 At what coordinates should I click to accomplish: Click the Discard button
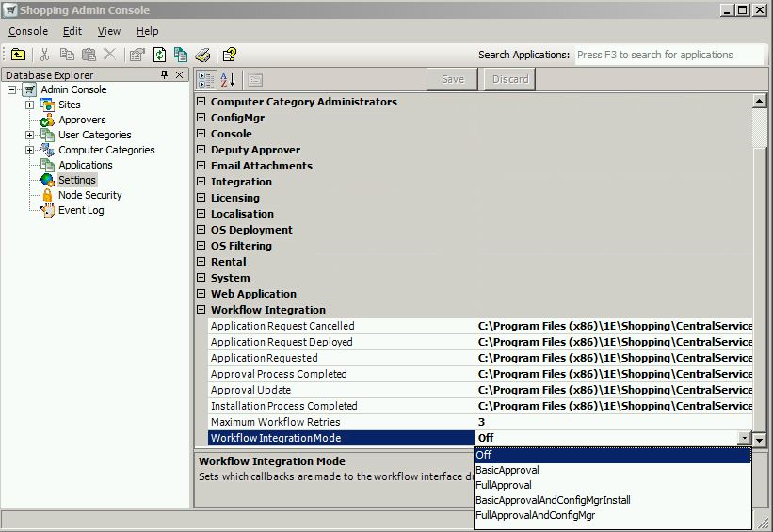[510, 79]
